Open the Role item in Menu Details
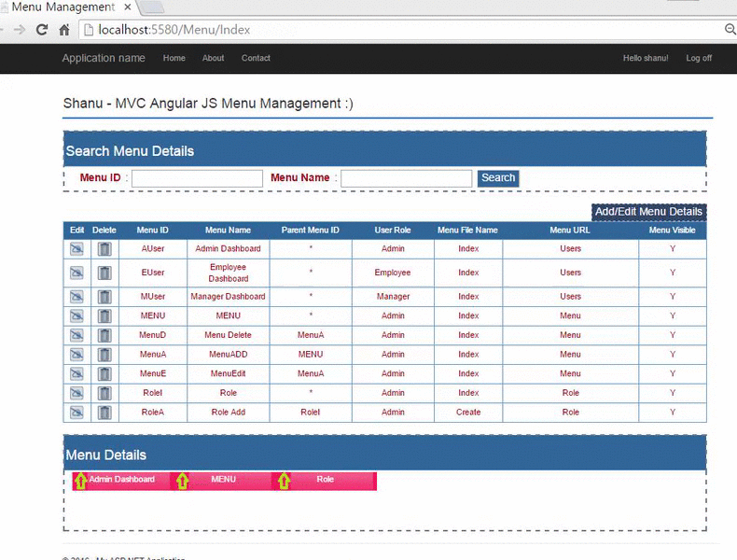737x560 pixels. pyautogui.click(x=326, y=479)
